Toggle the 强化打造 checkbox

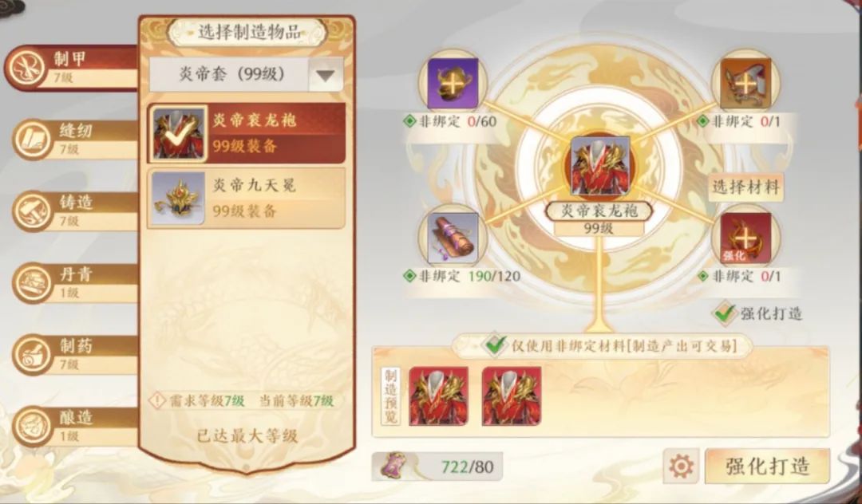click(724, 313)
